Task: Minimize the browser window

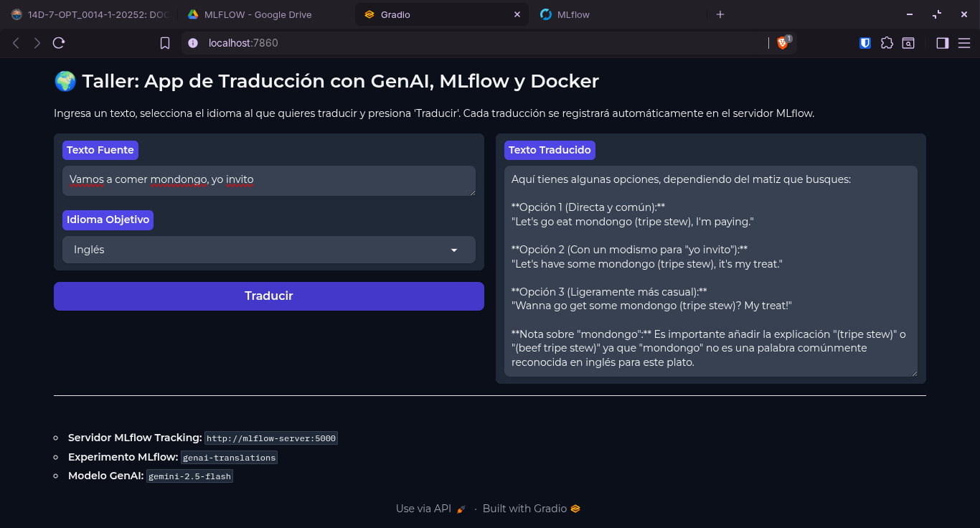Action: tap(910, 14)
